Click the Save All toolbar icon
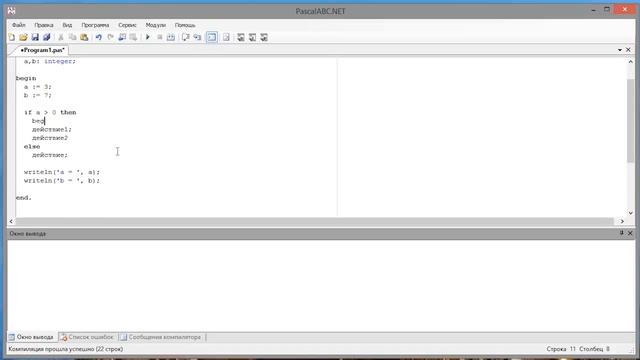 tap(47, 38)
